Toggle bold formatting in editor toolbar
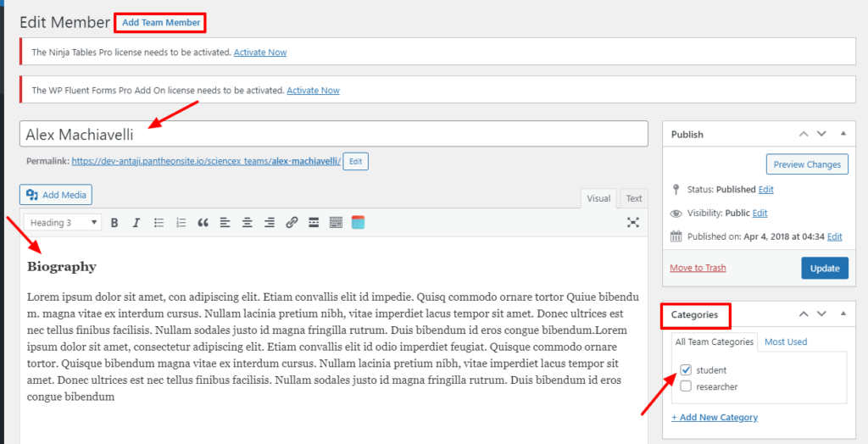The width and height of the screenshot is (868, 444). [x=114, y=223]
